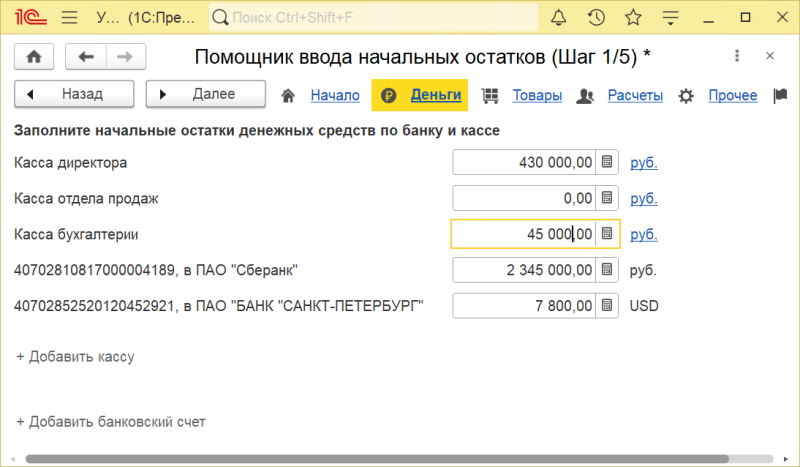Navigate back with left arrow button

coord(86,57)
